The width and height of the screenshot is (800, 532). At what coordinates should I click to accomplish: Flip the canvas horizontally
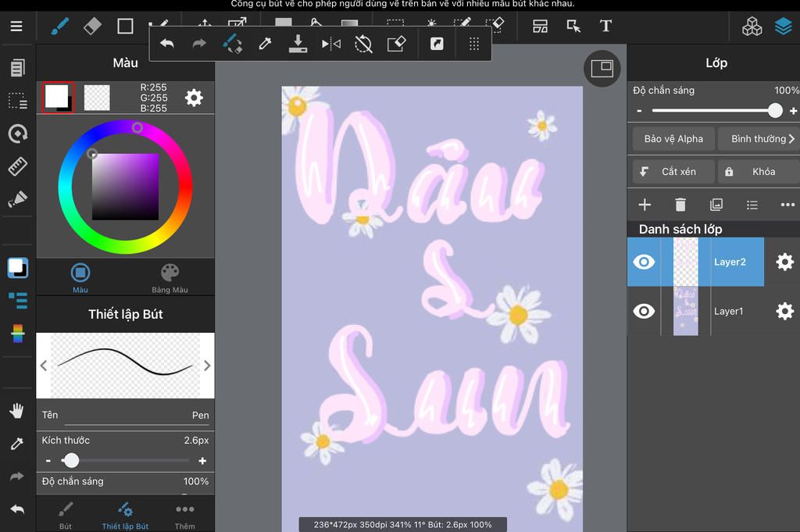pos(331,45)
